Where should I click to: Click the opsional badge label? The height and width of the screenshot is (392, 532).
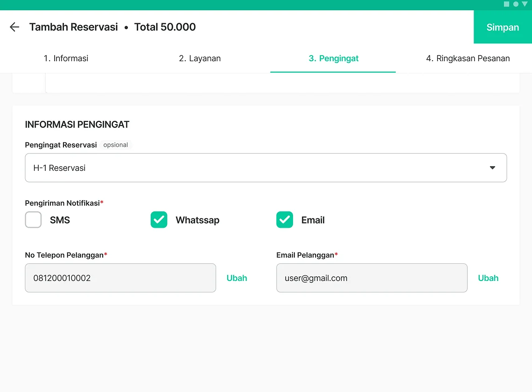(x=116, y=145)
